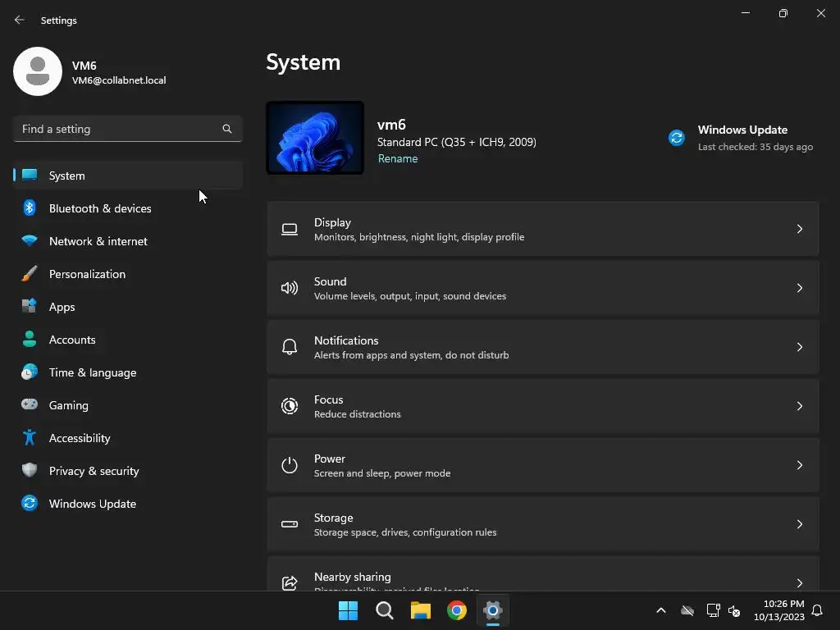Screen dimensions: 840x630
Task: Open Accessibility settings
Action: tap(80, 438)
